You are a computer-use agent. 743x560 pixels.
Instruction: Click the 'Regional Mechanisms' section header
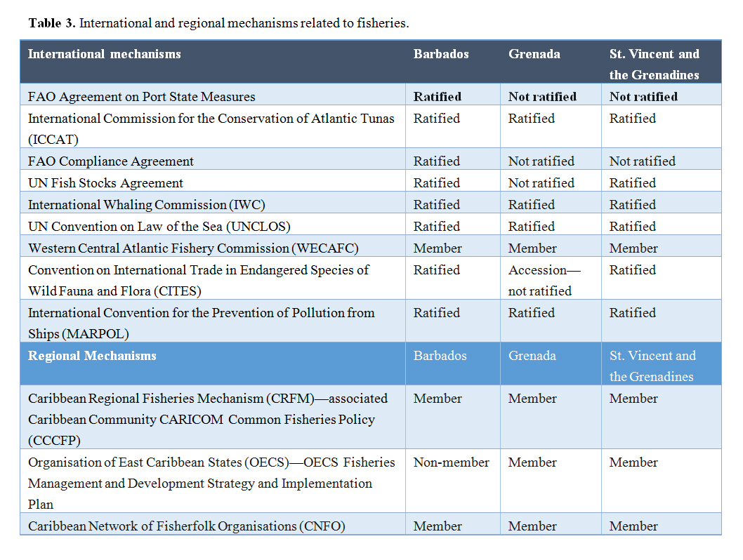click(92, 356)
